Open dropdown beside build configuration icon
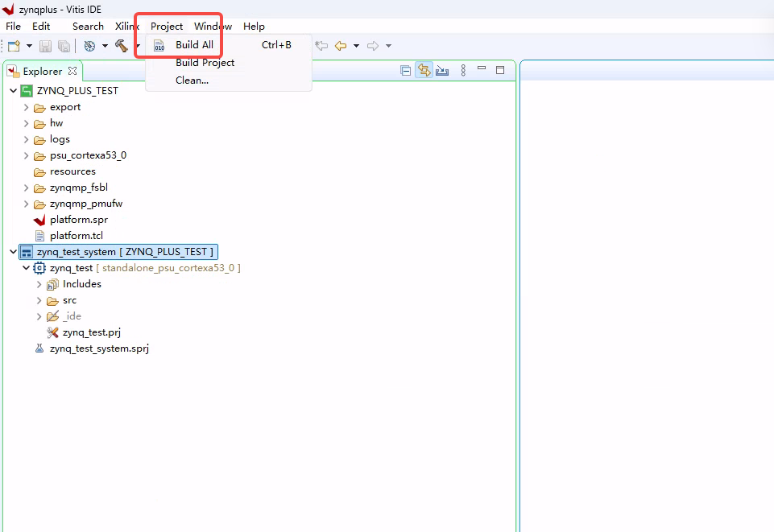 click(105, 46)
